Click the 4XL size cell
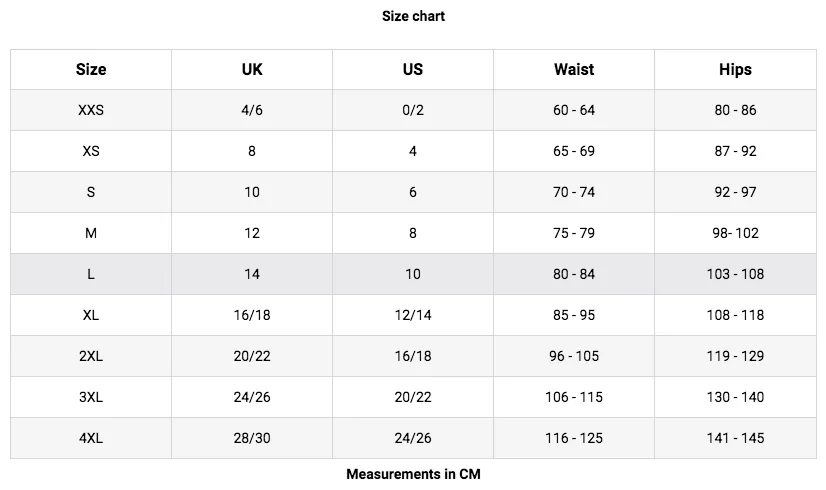Image resolution: width=826 pixels, height=490 pixels. 91,438
